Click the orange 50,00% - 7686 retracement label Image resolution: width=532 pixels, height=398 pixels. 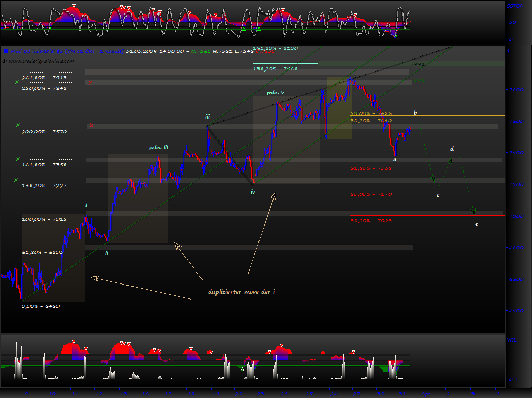click(x=371, y=113)
